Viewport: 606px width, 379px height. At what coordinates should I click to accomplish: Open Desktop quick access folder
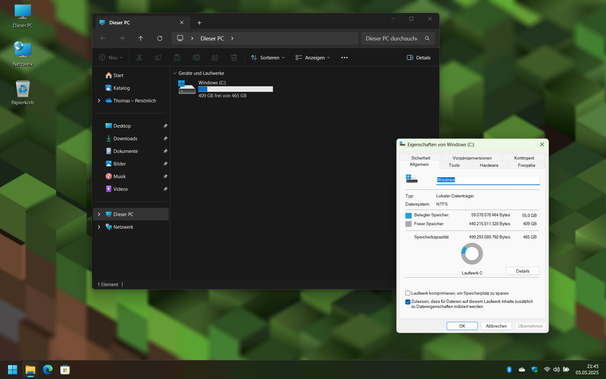pyautogui.click(x=118, y=126)
